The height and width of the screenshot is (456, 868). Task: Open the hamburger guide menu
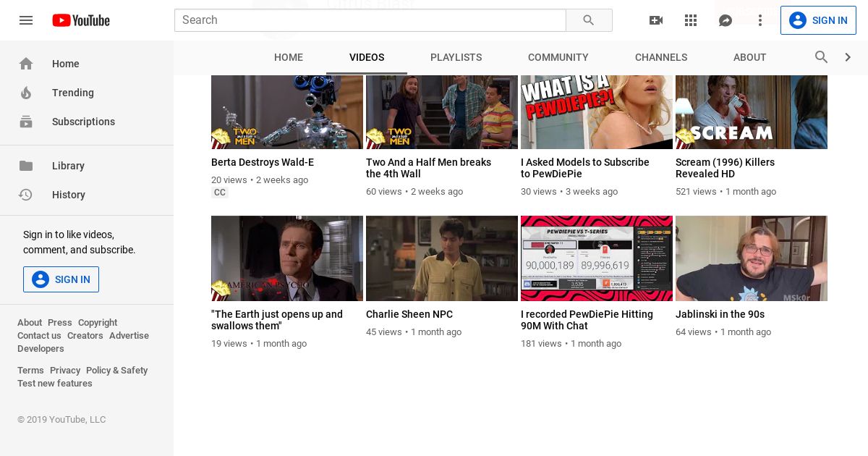[26, 20]
